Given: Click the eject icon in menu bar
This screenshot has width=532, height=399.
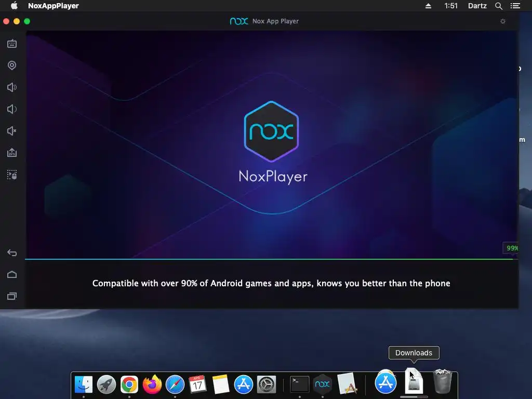Looking at the screenshot, I should pos(428,6).
